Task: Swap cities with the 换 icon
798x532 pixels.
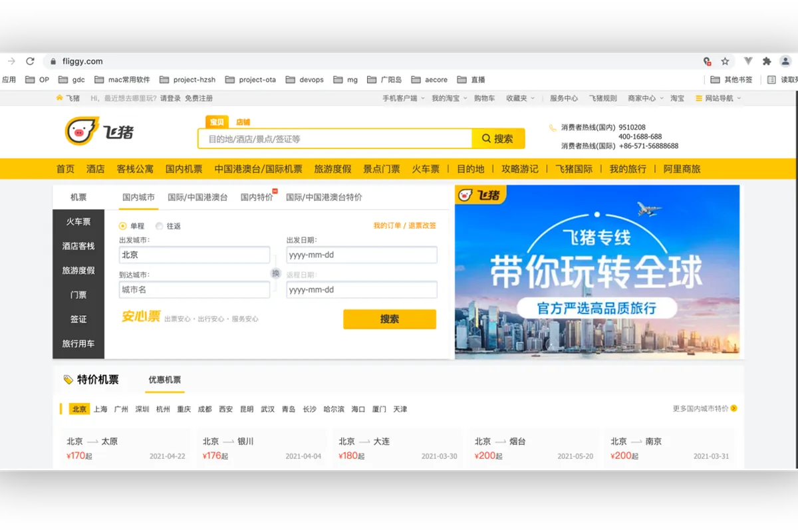Action: 275,273
